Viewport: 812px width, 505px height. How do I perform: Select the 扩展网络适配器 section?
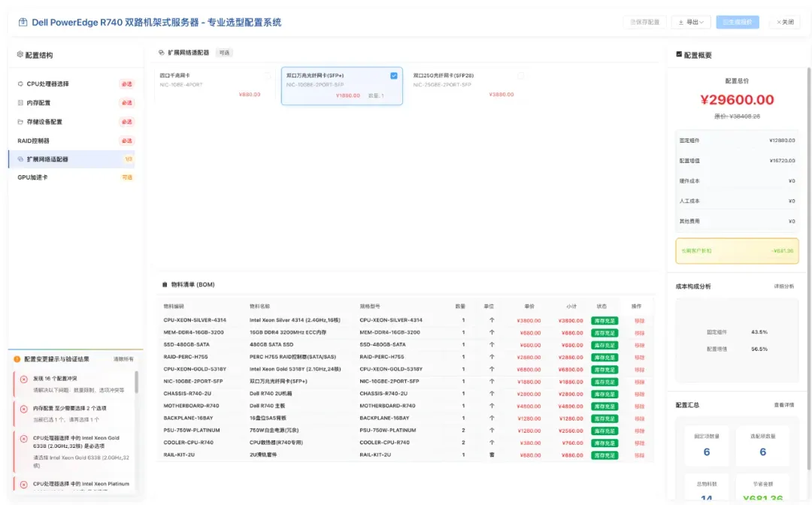coord(72,159)
